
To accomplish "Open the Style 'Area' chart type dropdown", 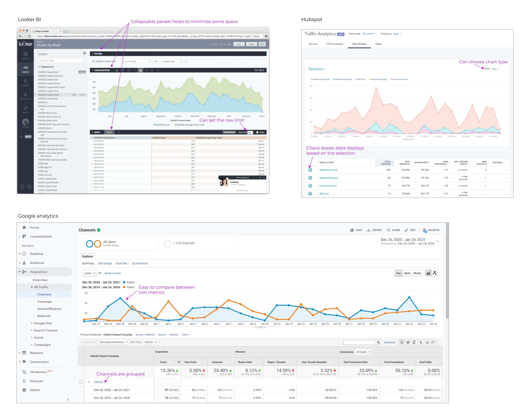I will point(495,69).
